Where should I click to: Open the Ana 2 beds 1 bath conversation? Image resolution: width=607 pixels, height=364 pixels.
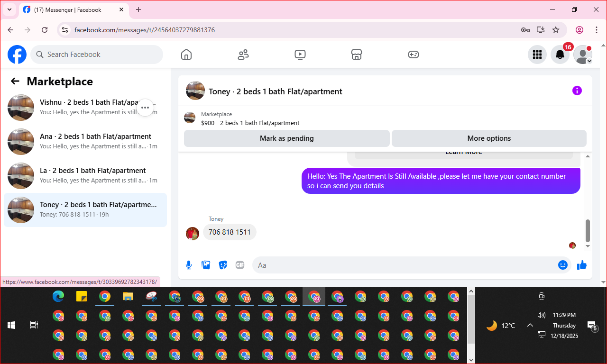coord(85,142)
